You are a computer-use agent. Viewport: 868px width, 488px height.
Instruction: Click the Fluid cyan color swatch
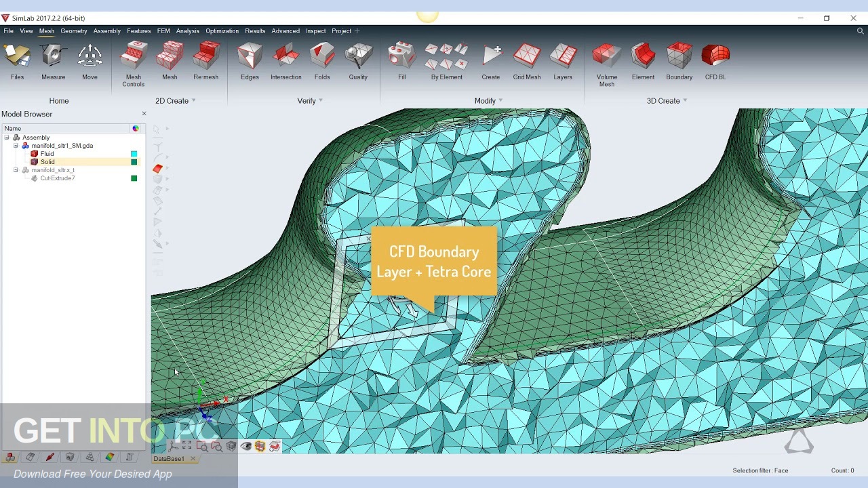(x=134, y=154)
